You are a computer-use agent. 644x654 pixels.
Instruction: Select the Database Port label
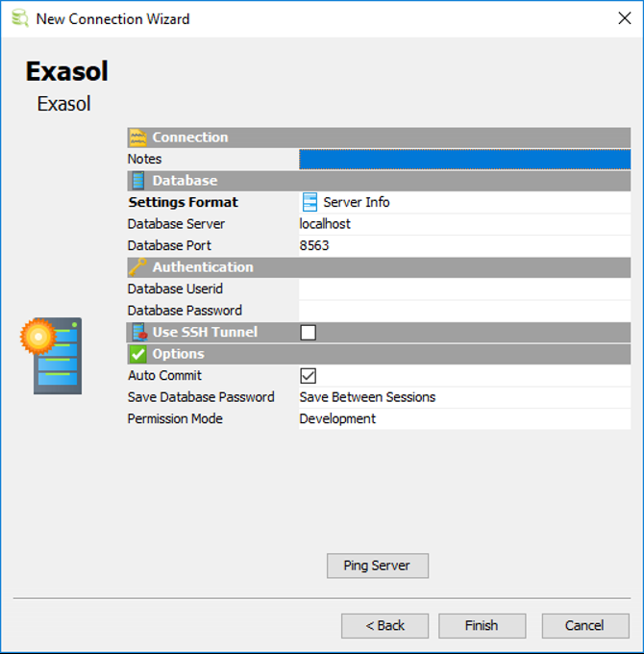point(169,245)
